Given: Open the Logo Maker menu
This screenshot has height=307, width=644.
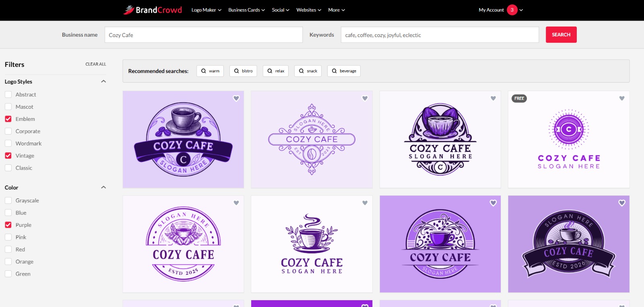Looking at the screenshot, I should (x=206, y=10).
